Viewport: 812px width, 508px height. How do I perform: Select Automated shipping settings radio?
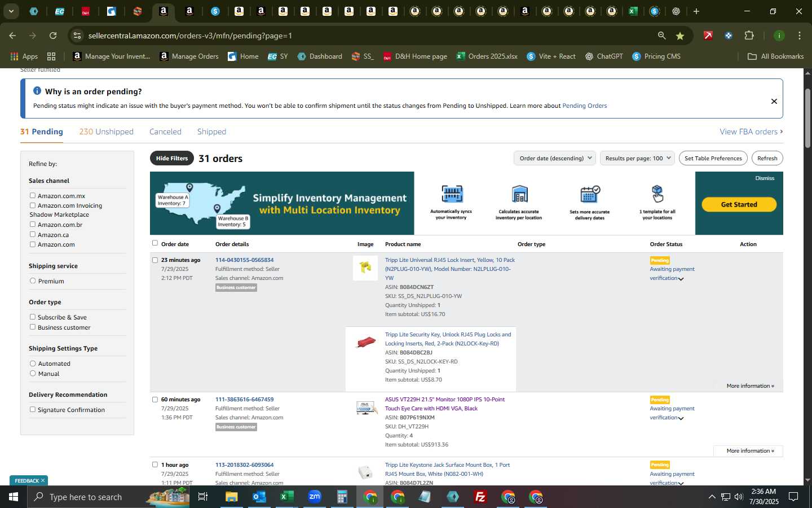pyautogui.click(x=33, y=364)
